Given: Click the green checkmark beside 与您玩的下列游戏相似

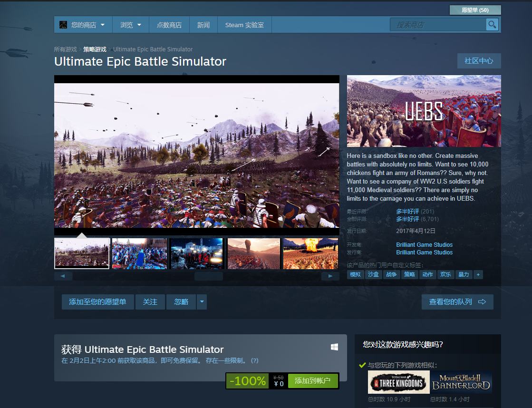Looking at the screenshot, I should click(362, 365).
